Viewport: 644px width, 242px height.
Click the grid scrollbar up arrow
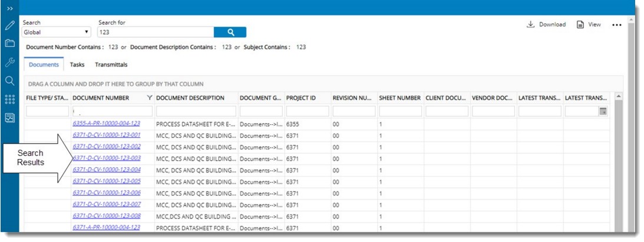pyautogui.click(x=618, y=96)
